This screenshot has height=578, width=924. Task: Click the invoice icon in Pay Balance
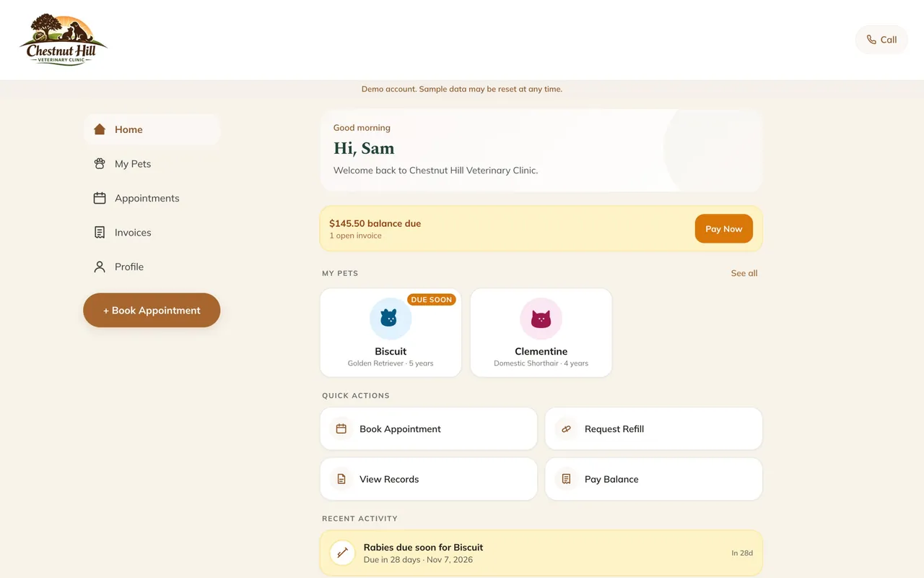(567, 479)
